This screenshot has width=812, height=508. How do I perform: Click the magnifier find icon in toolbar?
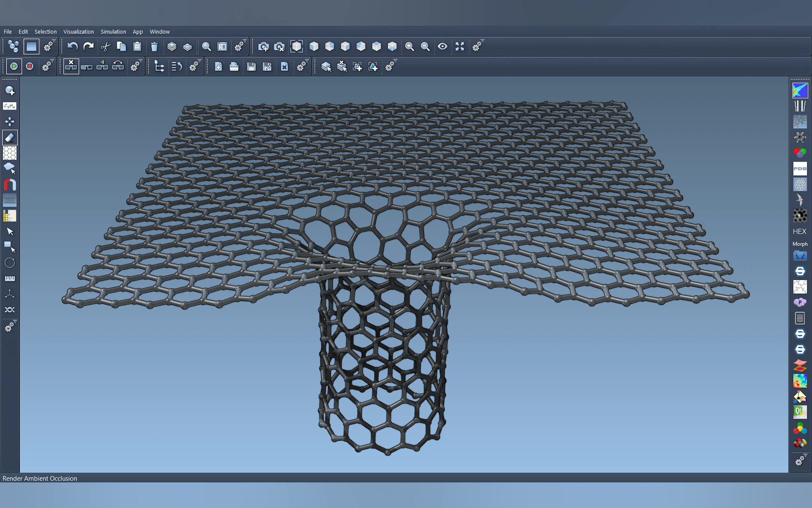[206, 46]
